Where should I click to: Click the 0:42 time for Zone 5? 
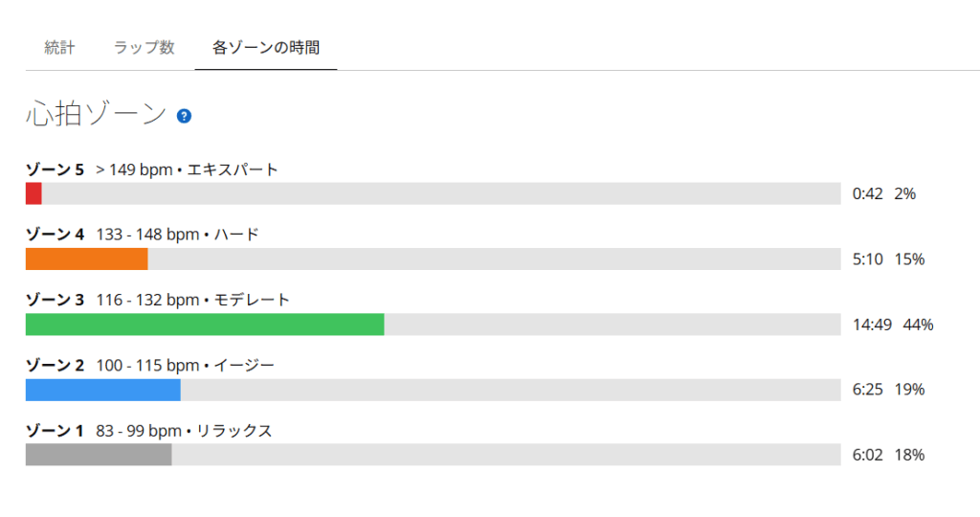867,193
